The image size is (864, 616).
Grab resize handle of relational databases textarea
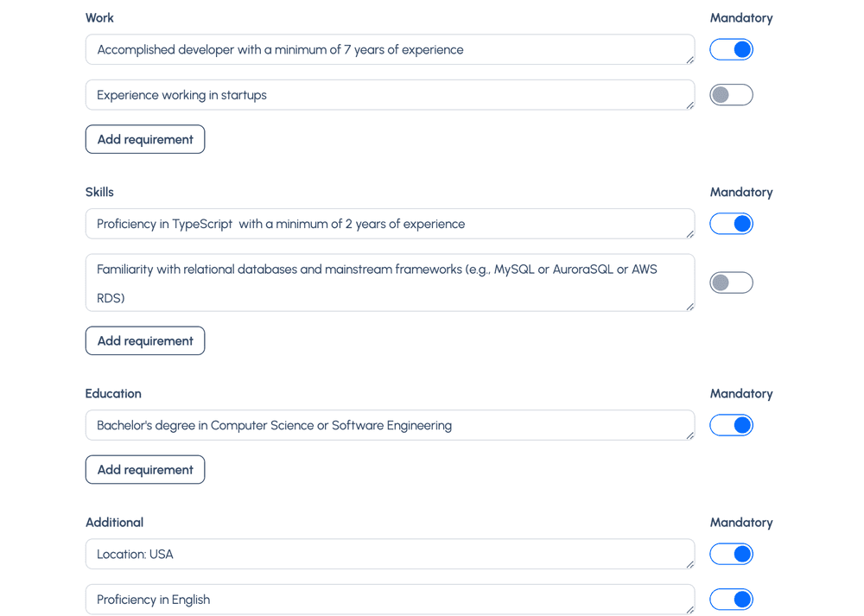(689, 307)
